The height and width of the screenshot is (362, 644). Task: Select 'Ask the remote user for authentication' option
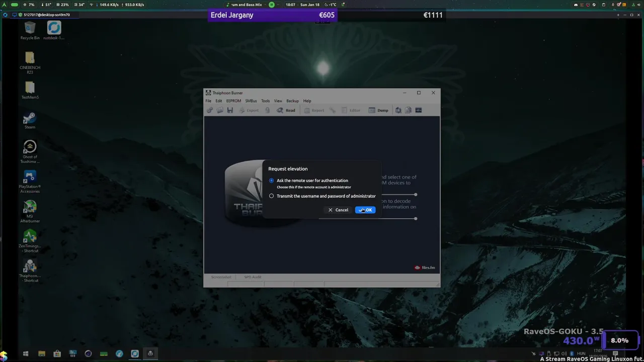tap(271, 180)
